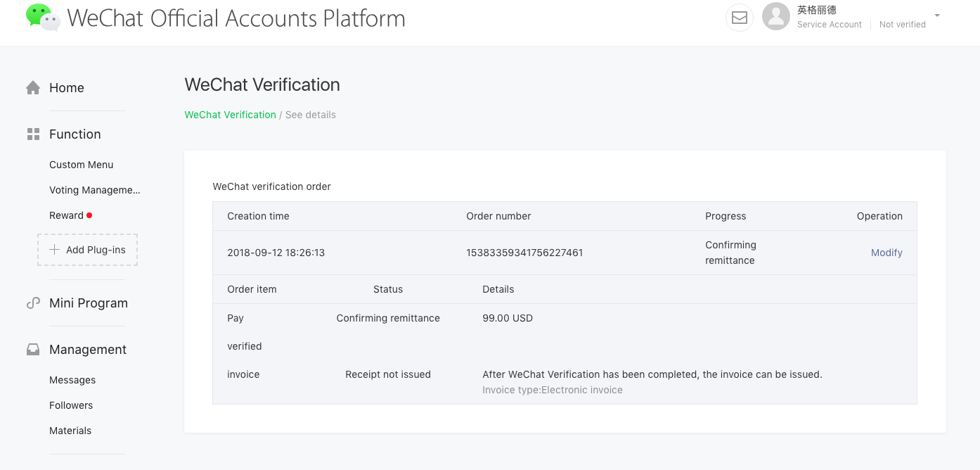The height and width of the screenshot is (470, 980).
Task: Open Materials in the sidebar
Action: pyautogui.click(x=70, y=431)
